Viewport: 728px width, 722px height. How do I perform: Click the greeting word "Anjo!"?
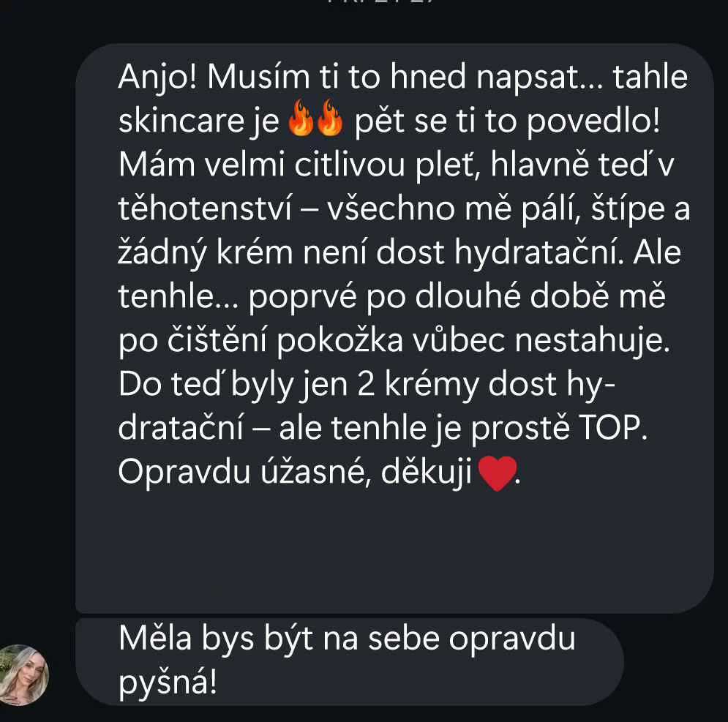[158, 77]
